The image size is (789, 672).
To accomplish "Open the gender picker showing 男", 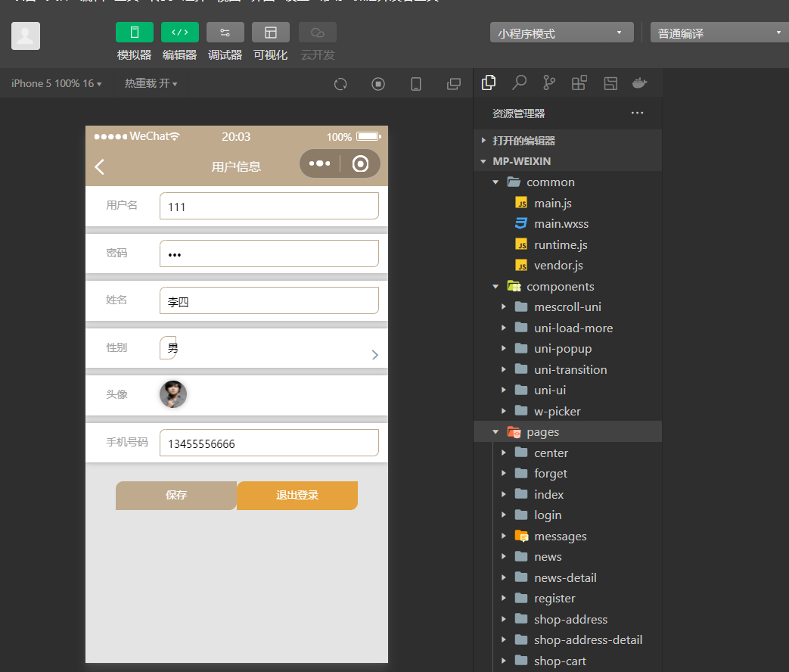I will (169, 348).
